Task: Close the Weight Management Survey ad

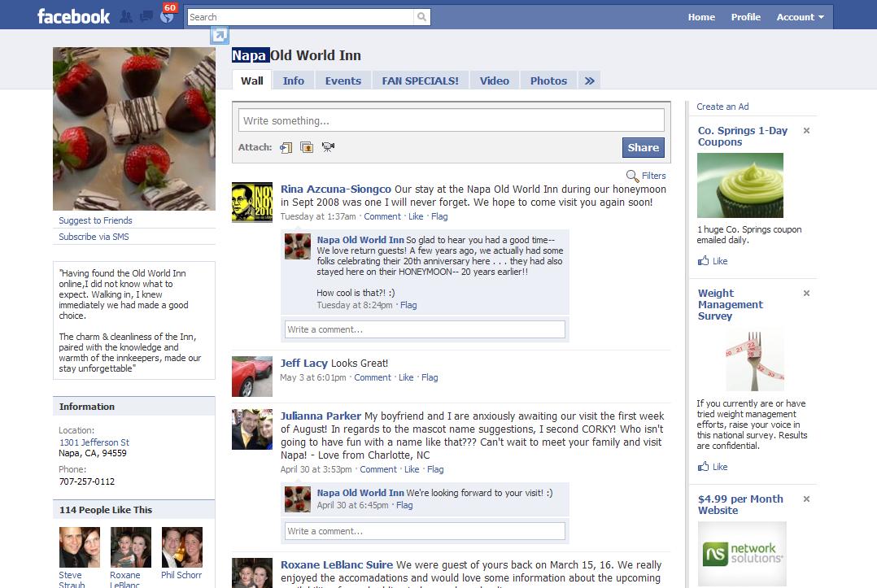Action: tap(806, 294)
